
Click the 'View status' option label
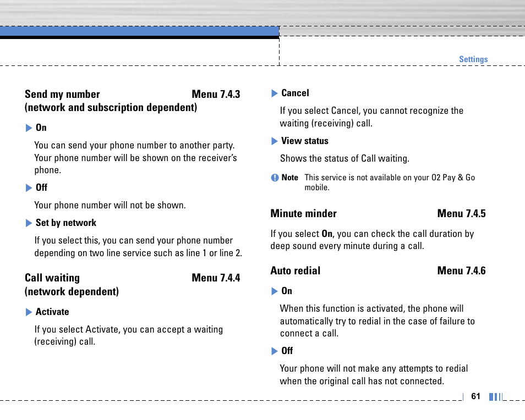pos(305,141)
